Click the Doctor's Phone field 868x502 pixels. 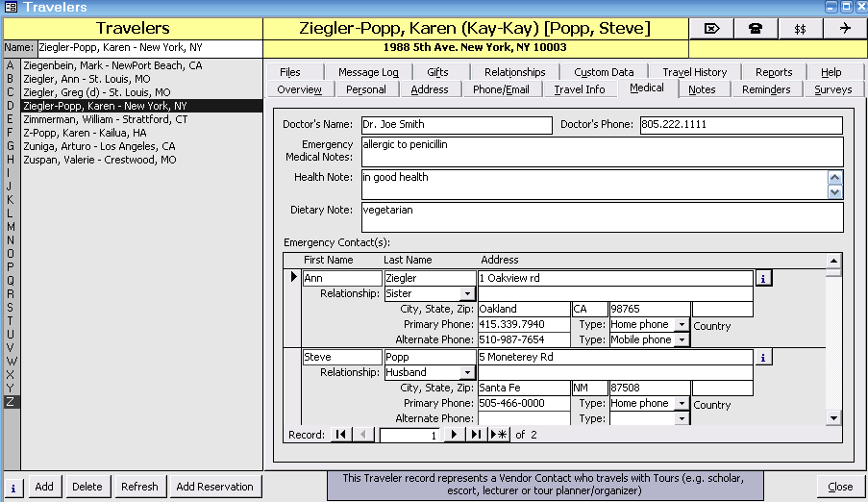(740, 125)
